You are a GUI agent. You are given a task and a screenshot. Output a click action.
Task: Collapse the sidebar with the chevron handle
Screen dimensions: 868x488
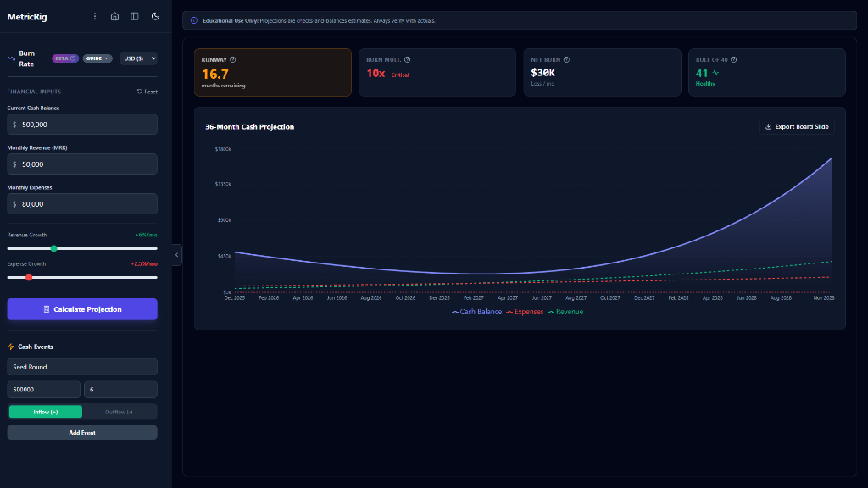[x=175, y=254]
